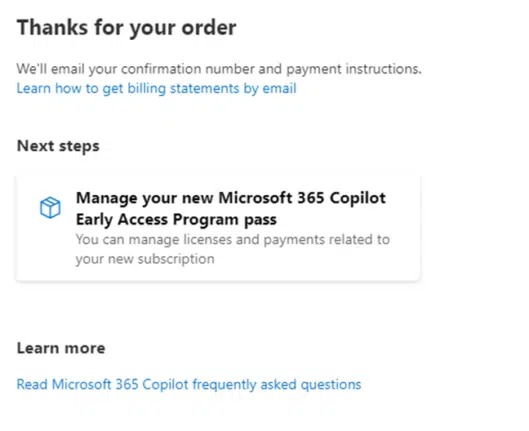Click the Next steps heading
Image resolution: width=529 pixels, height=431 pixels.
58,146
